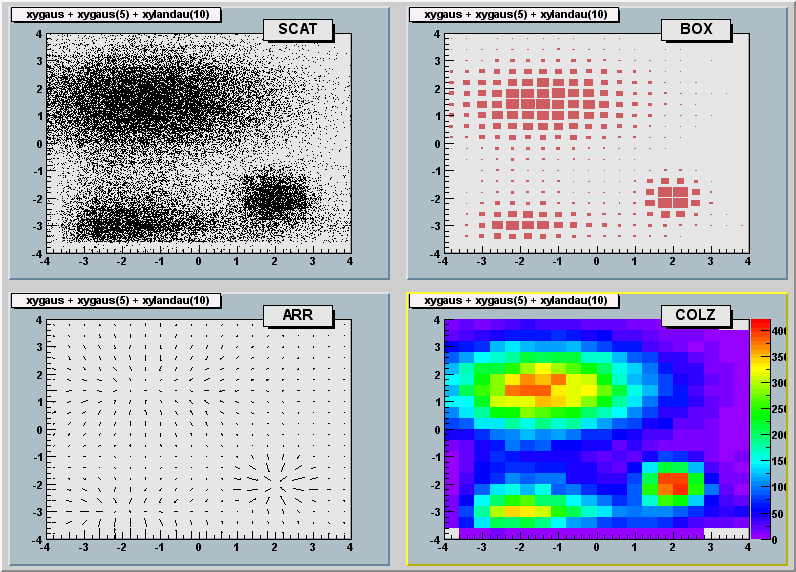Click the SCAT label box
Viewport: 796px width, 572px height.
click(x=297, y=29)
